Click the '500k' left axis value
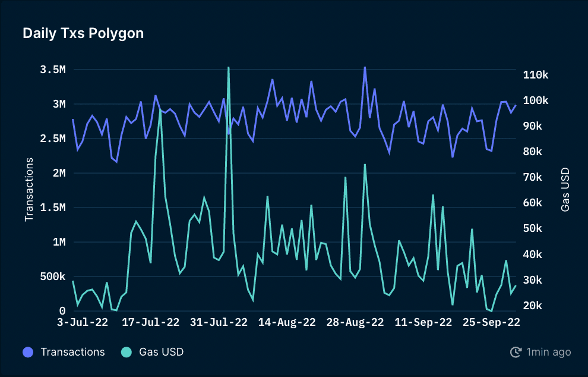 (x=53, y=277)
